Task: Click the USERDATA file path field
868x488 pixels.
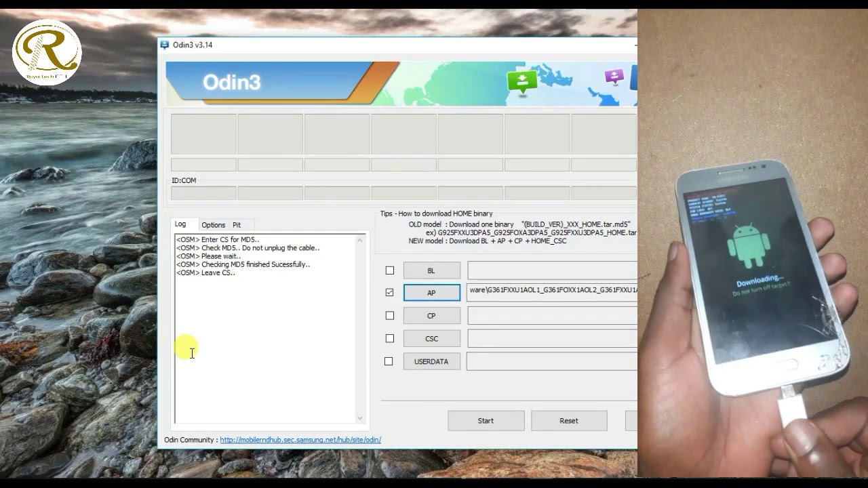Action: (552, 361)
